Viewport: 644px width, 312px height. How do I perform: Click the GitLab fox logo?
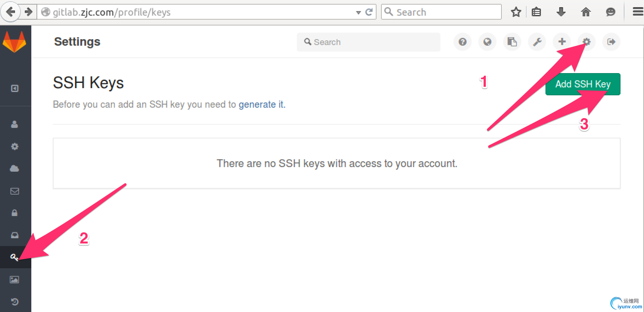[x=14, y=42]
